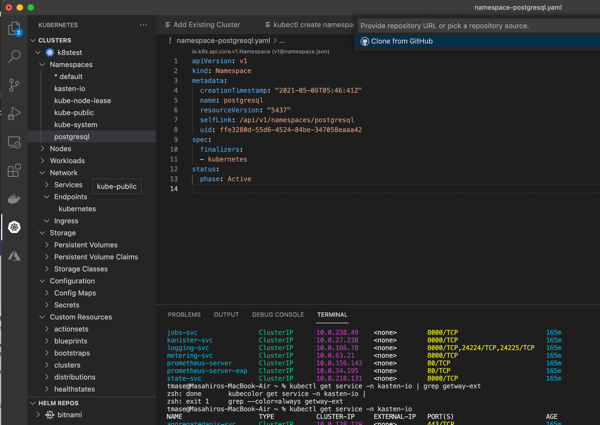Open Kubernetes panel more actions ellipsis

[x=143, y=25]
